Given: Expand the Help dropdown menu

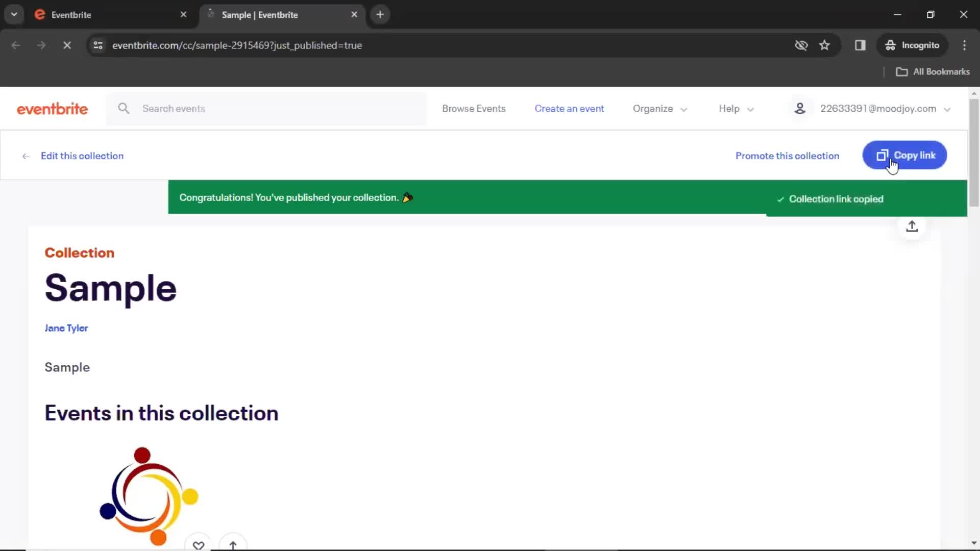Looking at the screenshot, I should click(737, 108).
